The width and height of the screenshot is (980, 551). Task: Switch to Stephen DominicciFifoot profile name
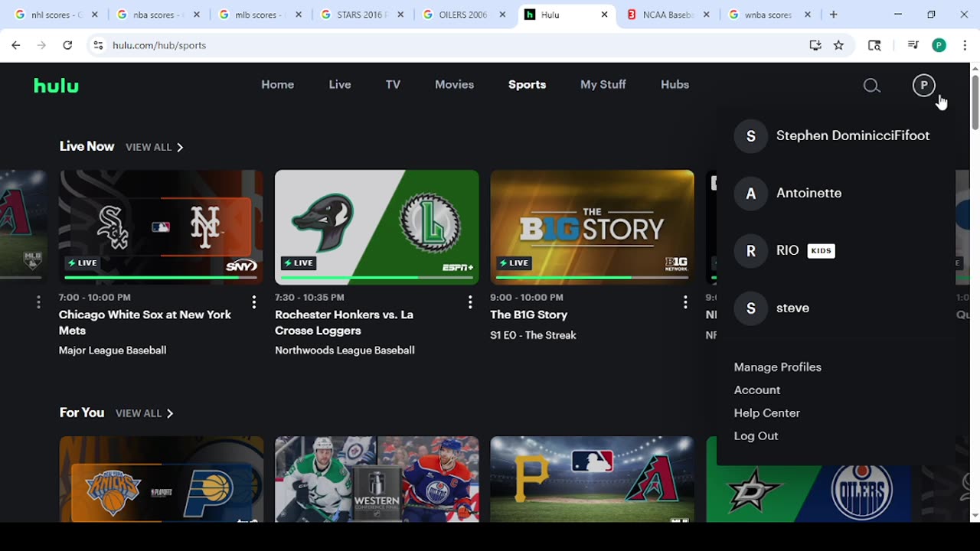click(x=853, y=135)
